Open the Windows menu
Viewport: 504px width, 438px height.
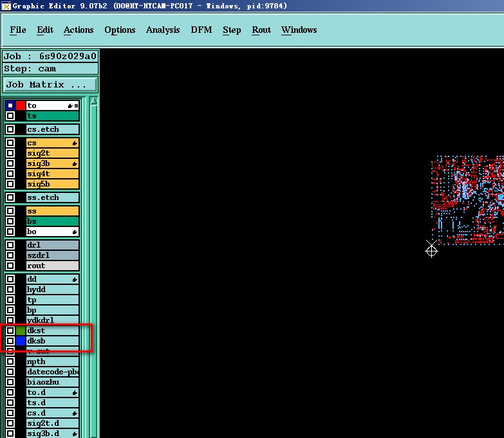(x=299, y=30)
